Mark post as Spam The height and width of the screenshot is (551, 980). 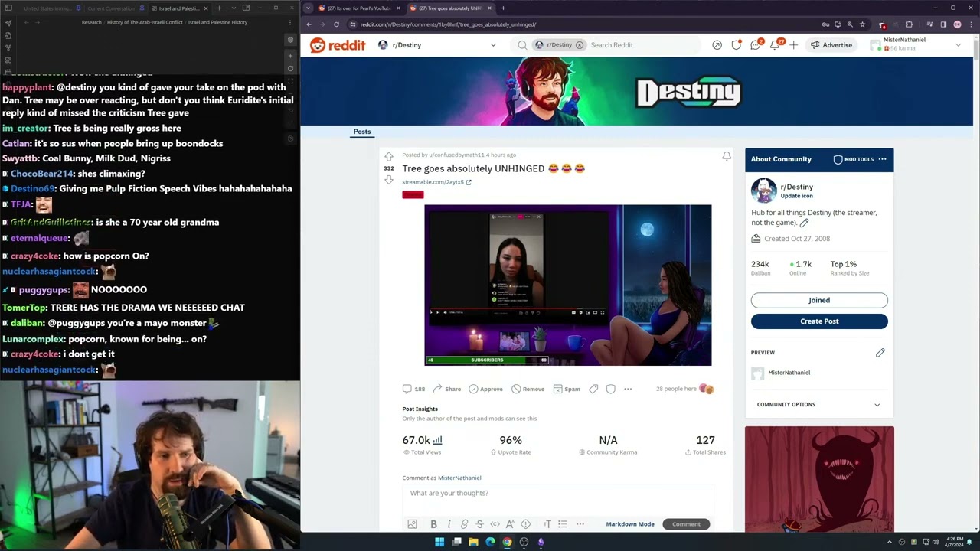[567, 389]
